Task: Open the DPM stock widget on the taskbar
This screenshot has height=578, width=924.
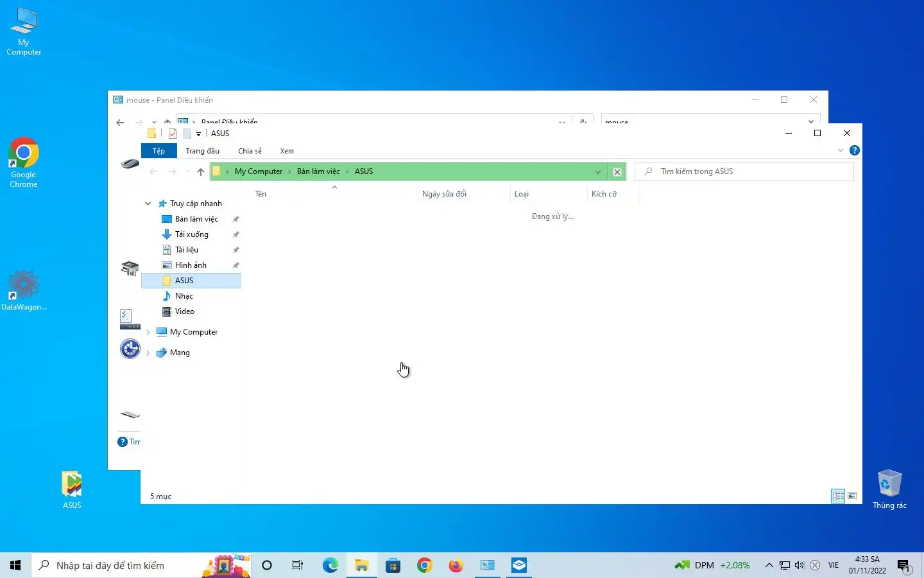Action: 712,565
